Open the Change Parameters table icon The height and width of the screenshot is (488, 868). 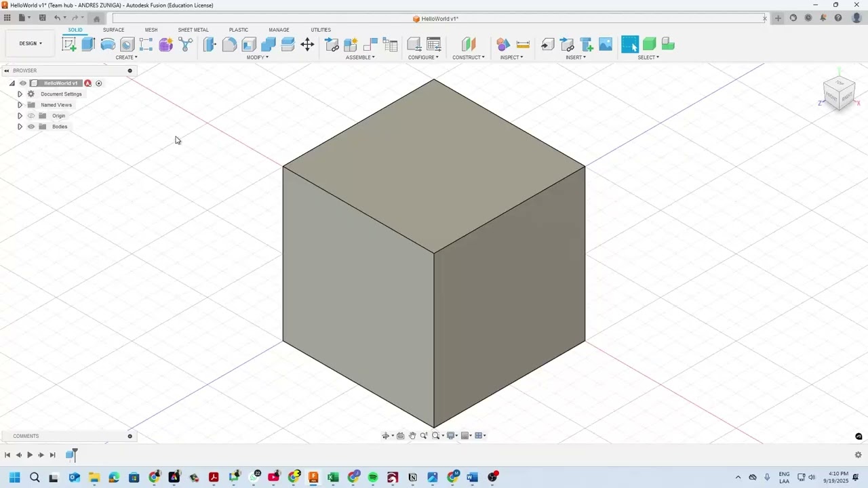click(x=434, y=45)
